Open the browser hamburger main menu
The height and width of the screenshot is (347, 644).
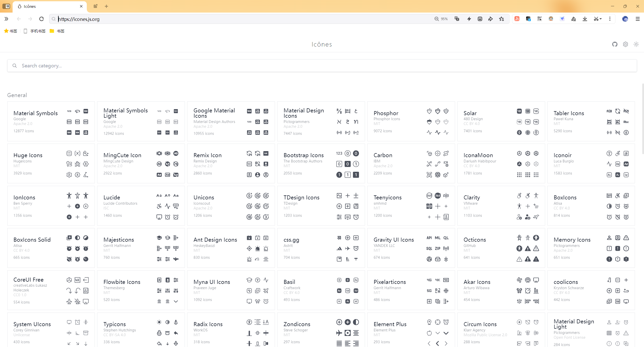click(637, 19)
